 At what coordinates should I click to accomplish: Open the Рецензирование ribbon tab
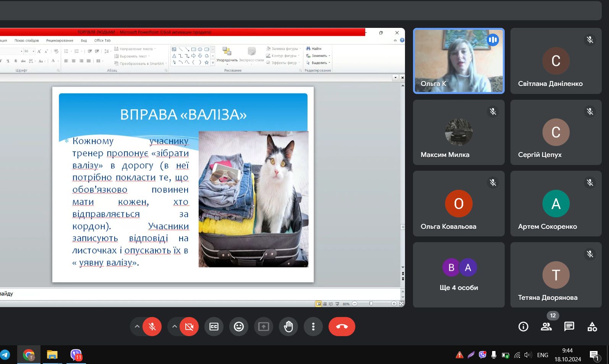[x=60, y=40]
